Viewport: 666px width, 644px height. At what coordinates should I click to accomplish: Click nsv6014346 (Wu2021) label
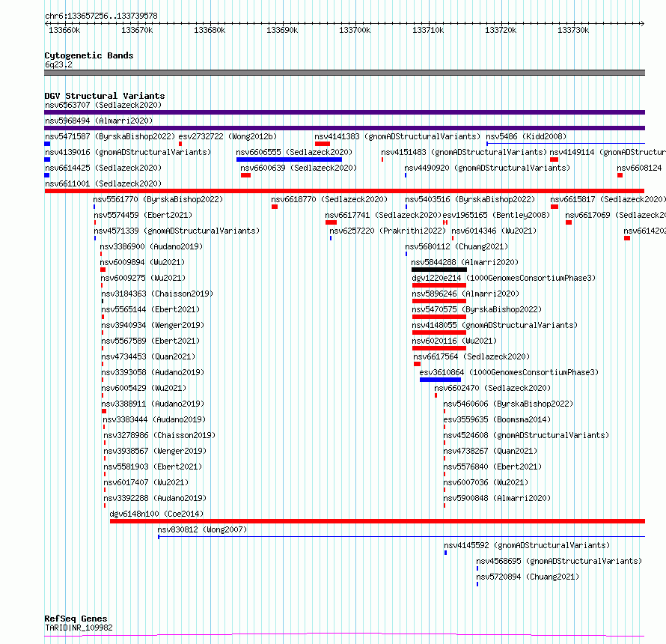click(494, 231)
